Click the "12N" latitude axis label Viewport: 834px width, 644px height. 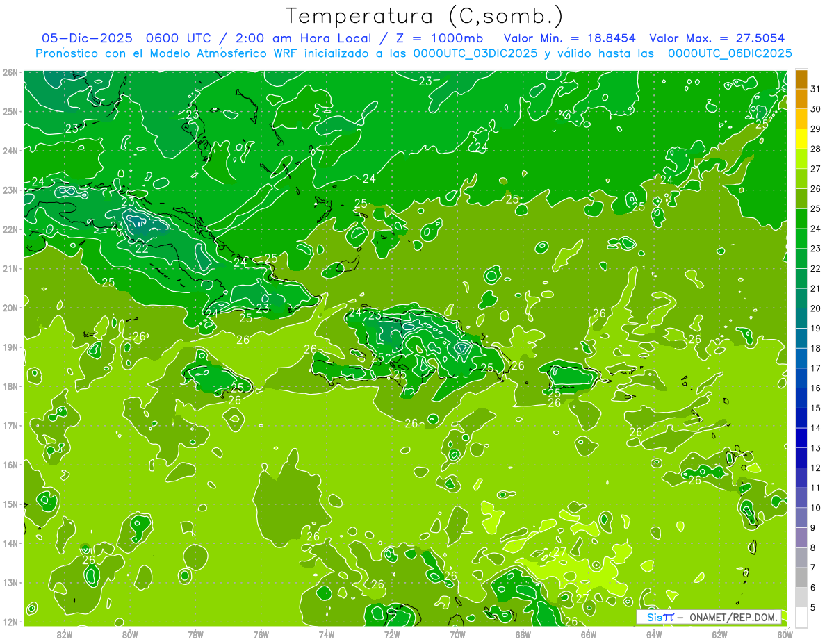click(10, 622)
